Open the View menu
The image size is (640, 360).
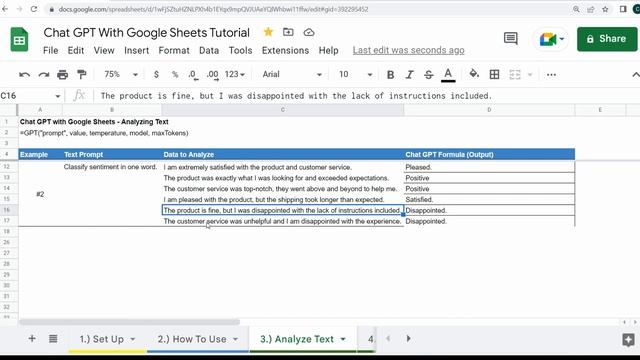coord(104,51)
